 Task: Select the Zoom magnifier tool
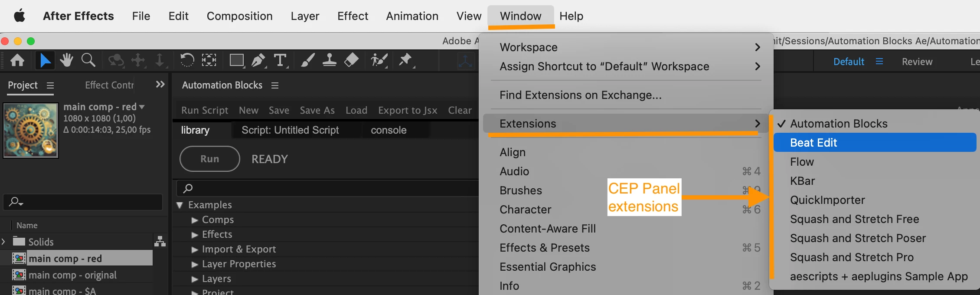click(x=88, y=60)
